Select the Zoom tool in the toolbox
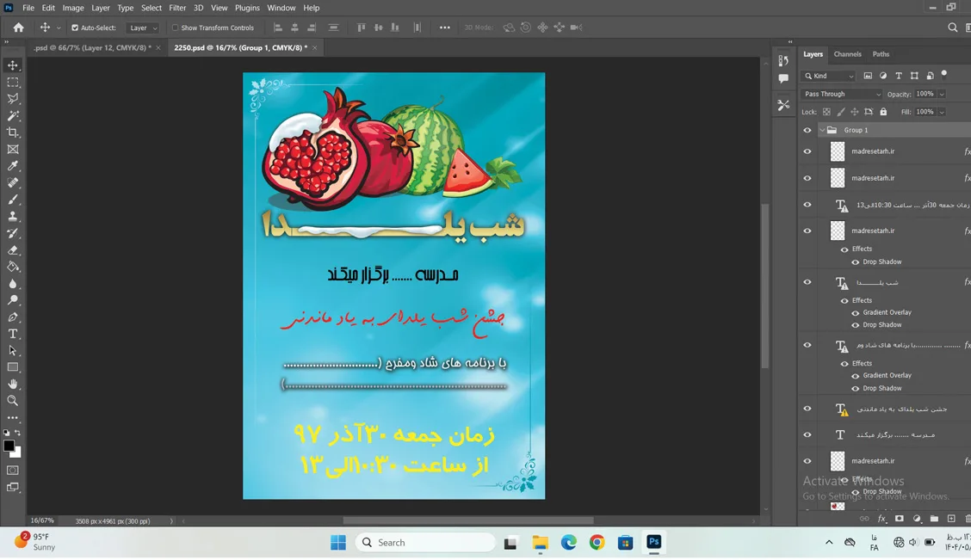 [x=12, y=400]
